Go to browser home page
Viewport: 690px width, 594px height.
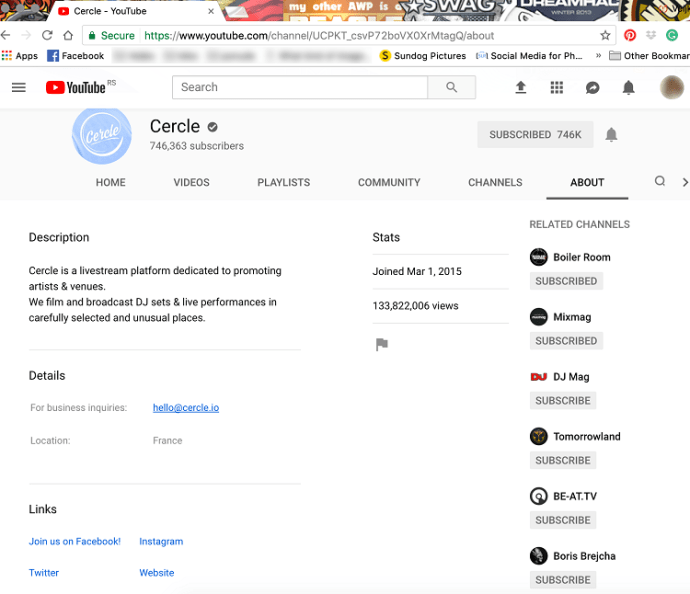pos(68,35)
